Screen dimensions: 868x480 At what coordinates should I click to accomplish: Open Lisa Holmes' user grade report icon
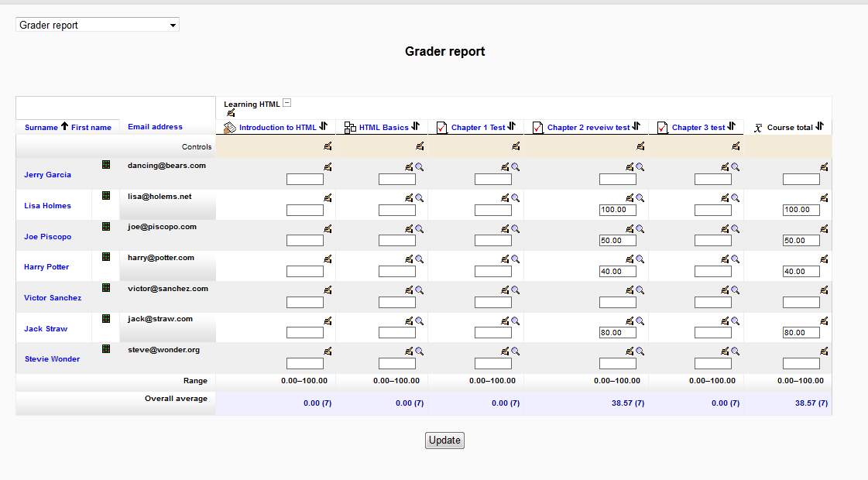click(x=106, y=195)
